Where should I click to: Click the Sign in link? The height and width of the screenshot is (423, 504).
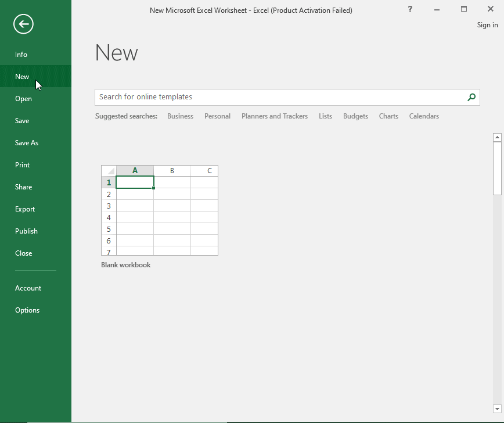(x=487, y=25)
